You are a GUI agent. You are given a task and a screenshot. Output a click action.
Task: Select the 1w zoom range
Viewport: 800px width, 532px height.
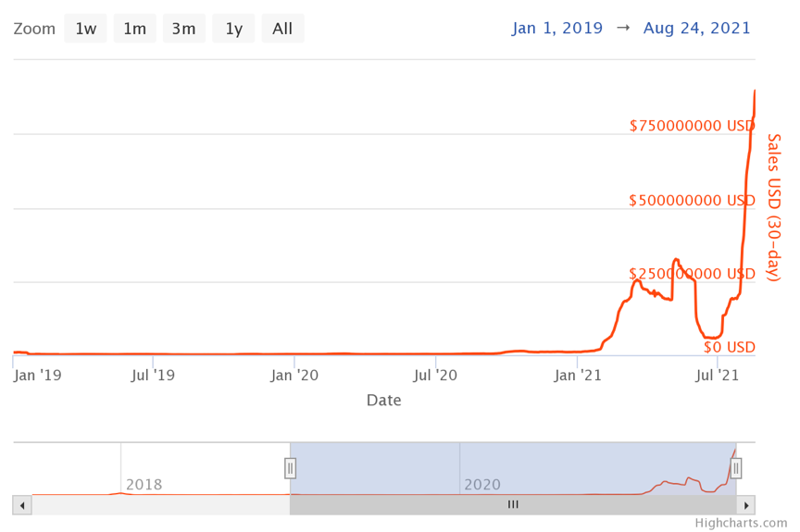pyautogui.click(x=86, y=29)
